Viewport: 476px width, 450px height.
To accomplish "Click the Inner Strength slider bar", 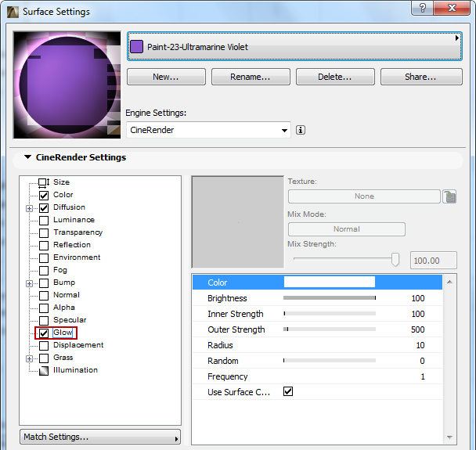I will coord(330,314).
